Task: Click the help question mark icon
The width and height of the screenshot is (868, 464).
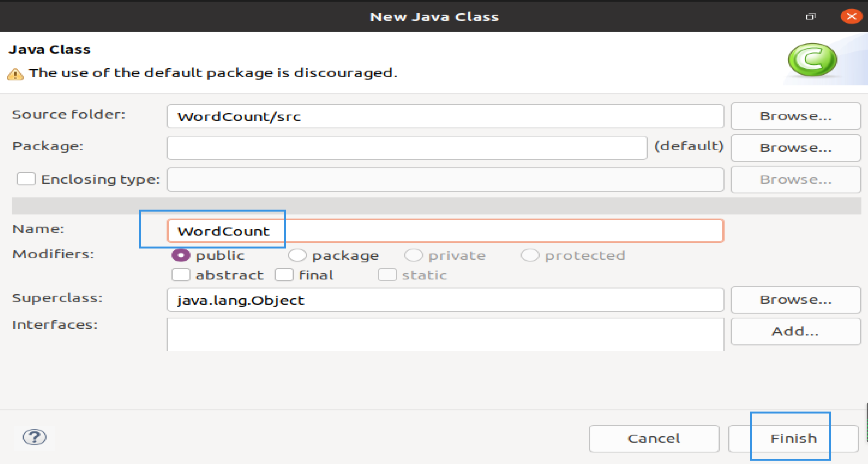Action: [34, 437]
